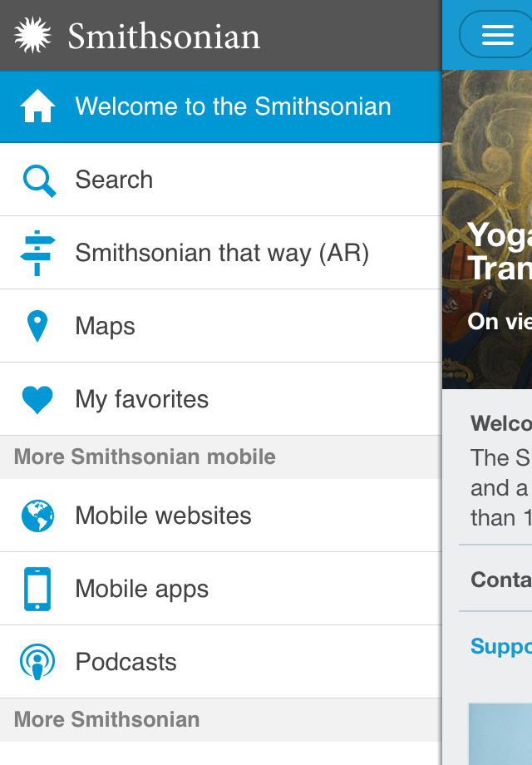Tap the signpost AR icon
The image size is (532, 765).
point(37,253)
